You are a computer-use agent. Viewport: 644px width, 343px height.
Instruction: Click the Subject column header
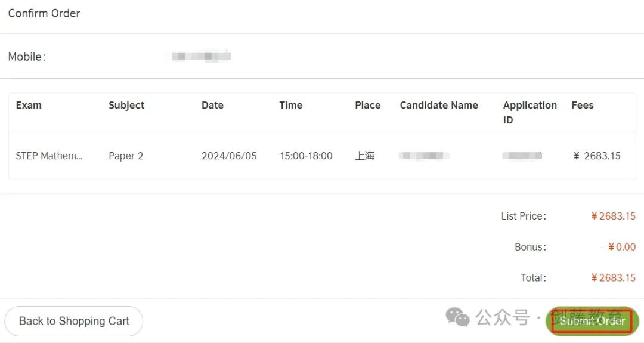pos(126,105)
